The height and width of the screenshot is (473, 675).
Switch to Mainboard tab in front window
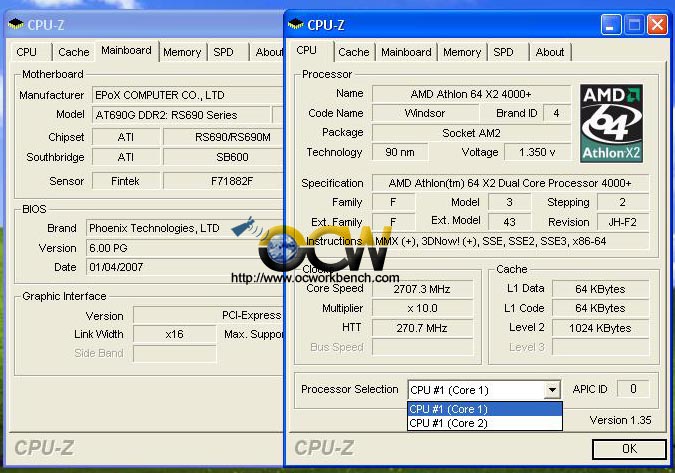click(x=406, y=53)
